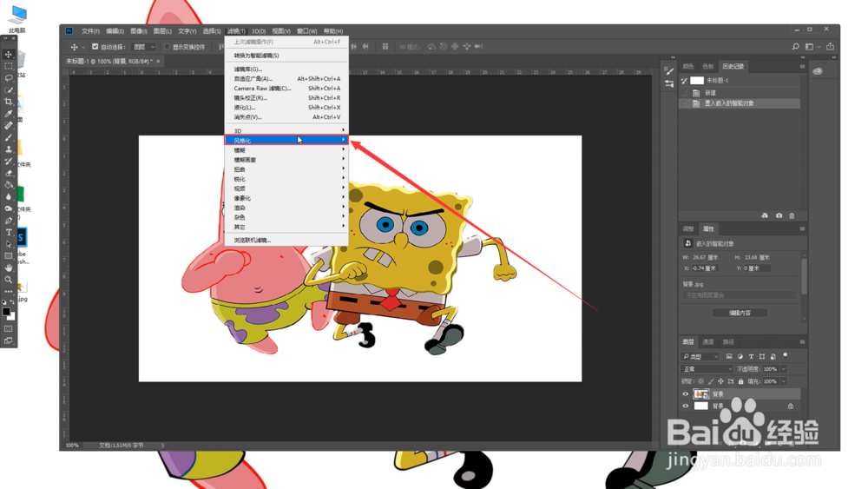Hide the top 背景 smart object layer

[686, 394]
